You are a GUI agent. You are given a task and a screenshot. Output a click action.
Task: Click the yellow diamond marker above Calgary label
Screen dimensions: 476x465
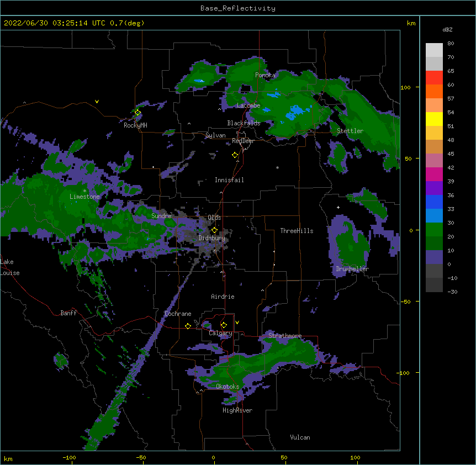click(224, 325)
